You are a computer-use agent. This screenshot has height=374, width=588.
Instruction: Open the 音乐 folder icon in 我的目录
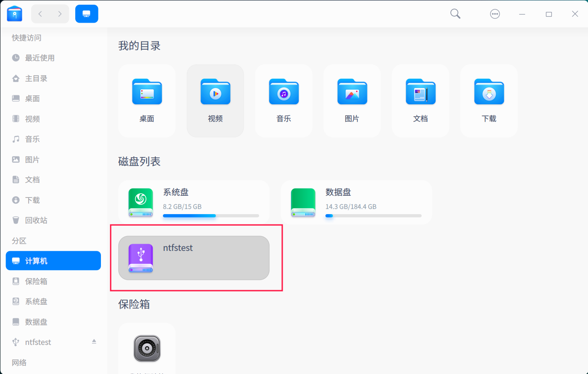click(x=284, y=91)
